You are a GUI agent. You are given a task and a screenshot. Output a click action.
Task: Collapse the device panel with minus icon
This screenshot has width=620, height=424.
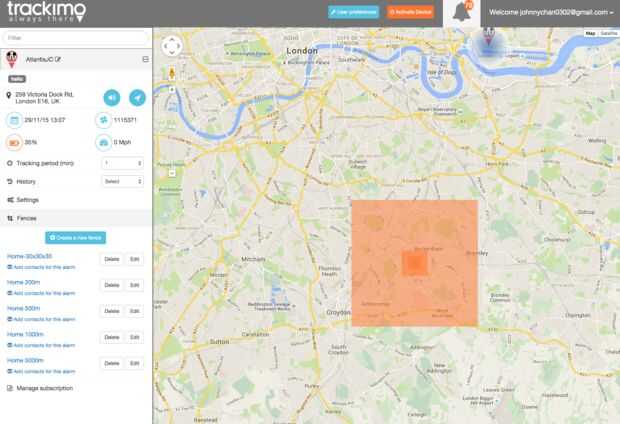[146, 59]
